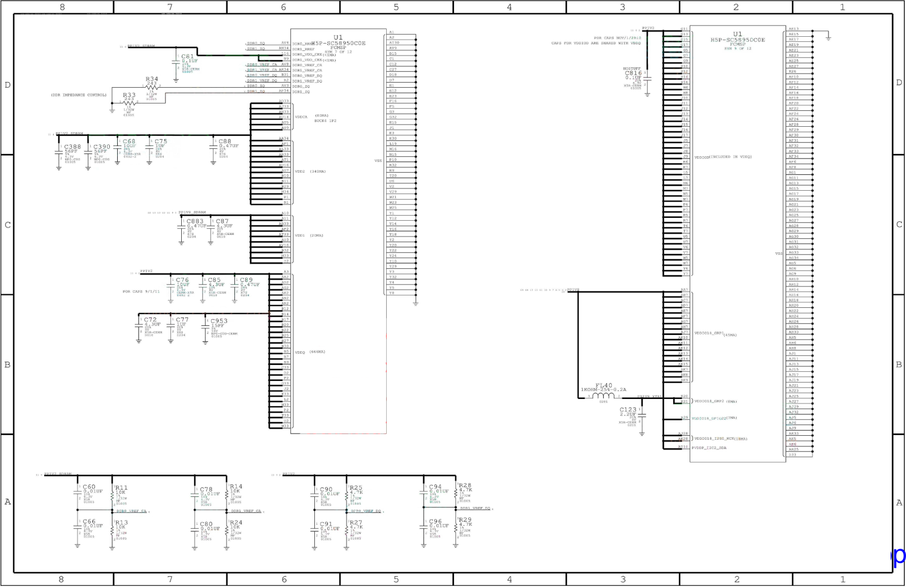Click the '(DDR IMPEDANCE CONTROL)' note
The width and height of the screenshot is (906, 588).
[x=79, y=95]
